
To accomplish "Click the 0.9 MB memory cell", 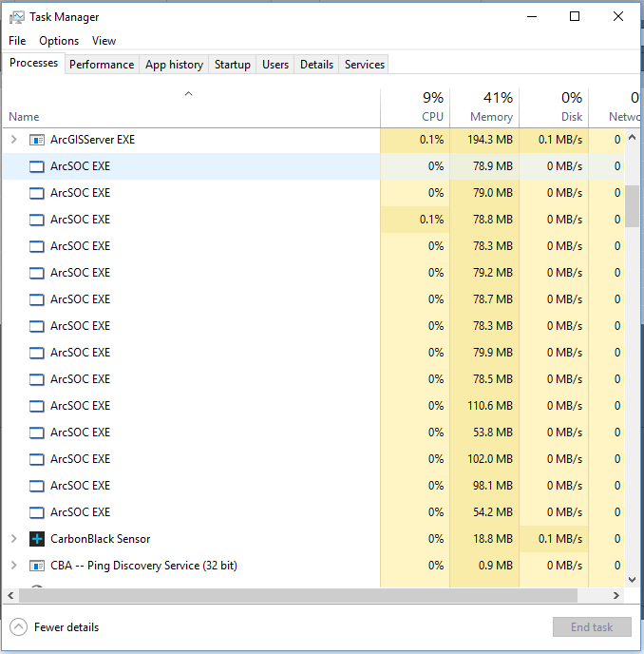I will [484, 566].
